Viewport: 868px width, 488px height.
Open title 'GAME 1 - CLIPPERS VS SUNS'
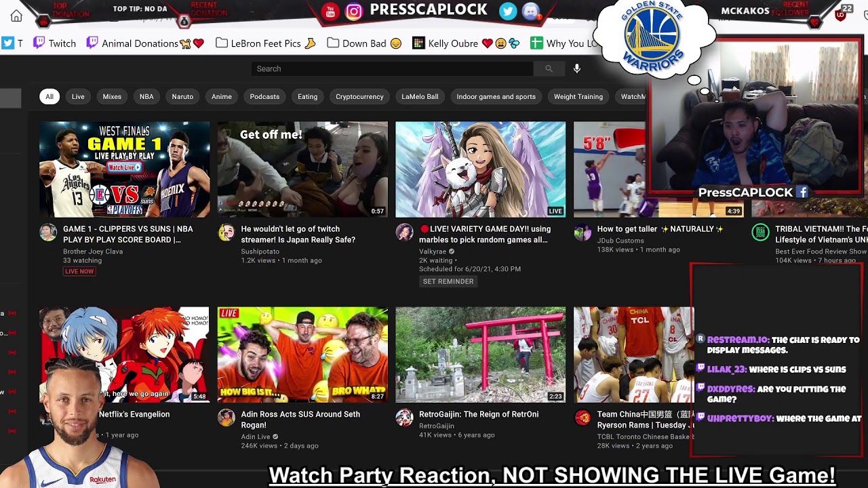pyautogui.click(x=128, y=234)
